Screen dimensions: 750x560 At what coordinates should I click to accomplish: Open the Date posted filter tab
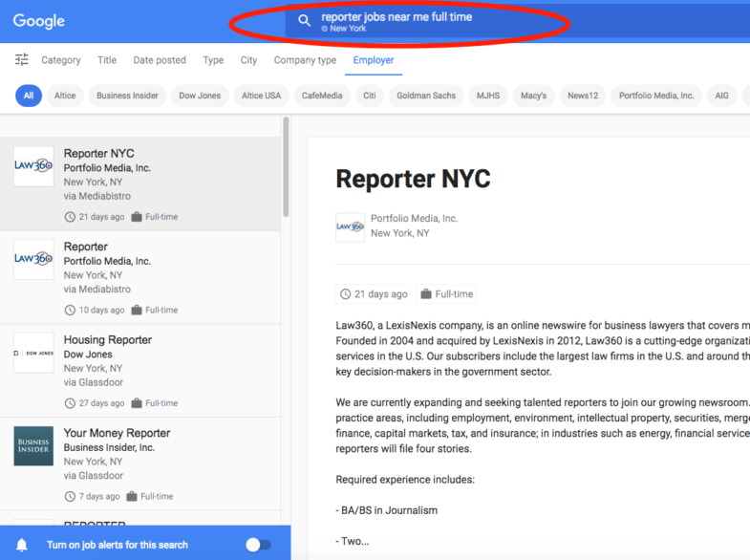click(x=160, y=60)
